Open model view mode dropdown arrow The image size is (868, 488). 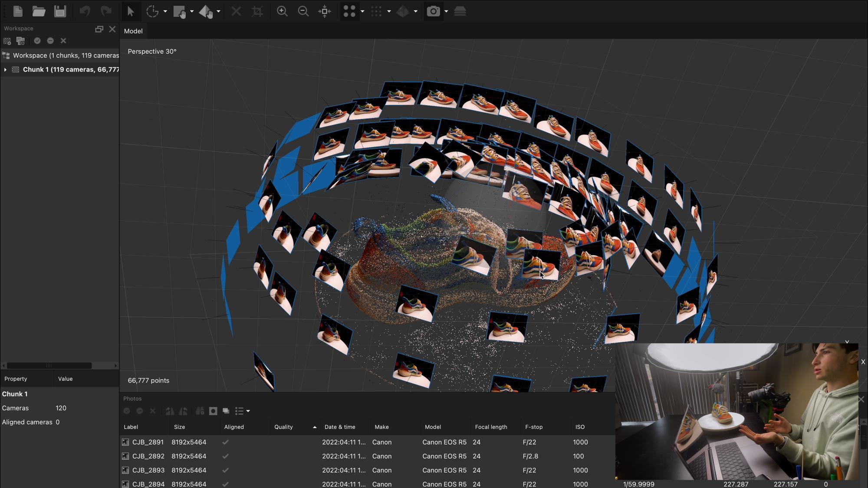tap(415, 11)
